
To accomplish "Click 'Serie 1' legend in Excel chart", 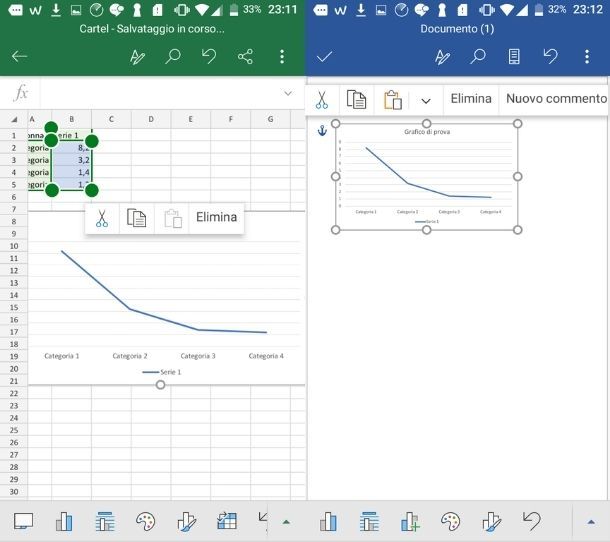I will click(x=161, y=372).
